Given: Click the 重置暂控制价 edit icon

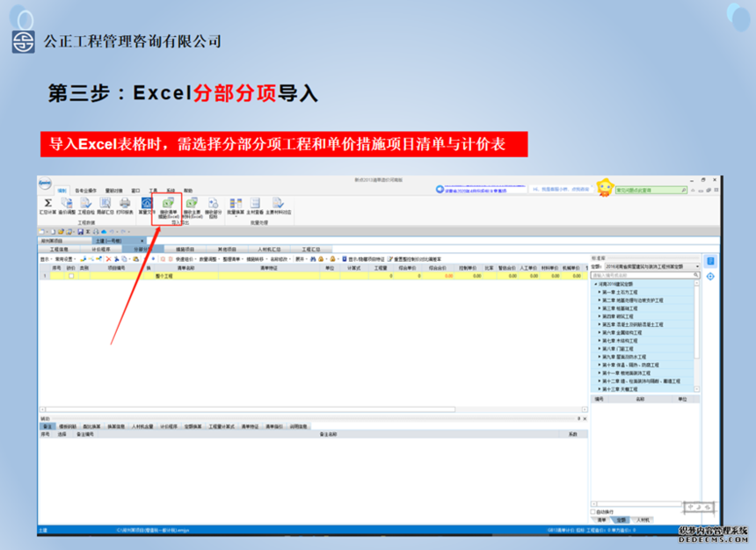Looking at the screenshot, I should coord(390,259).
